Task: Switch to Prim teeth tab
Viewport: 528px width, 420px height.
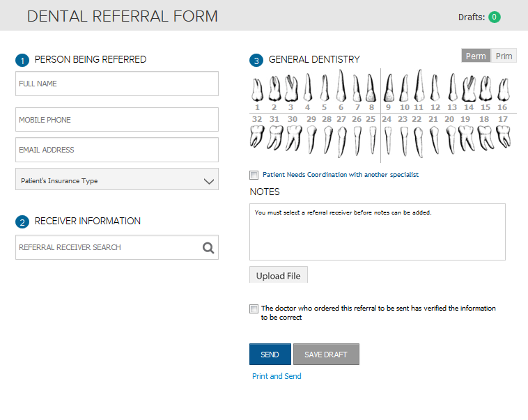Action: [x=504, y=56]
